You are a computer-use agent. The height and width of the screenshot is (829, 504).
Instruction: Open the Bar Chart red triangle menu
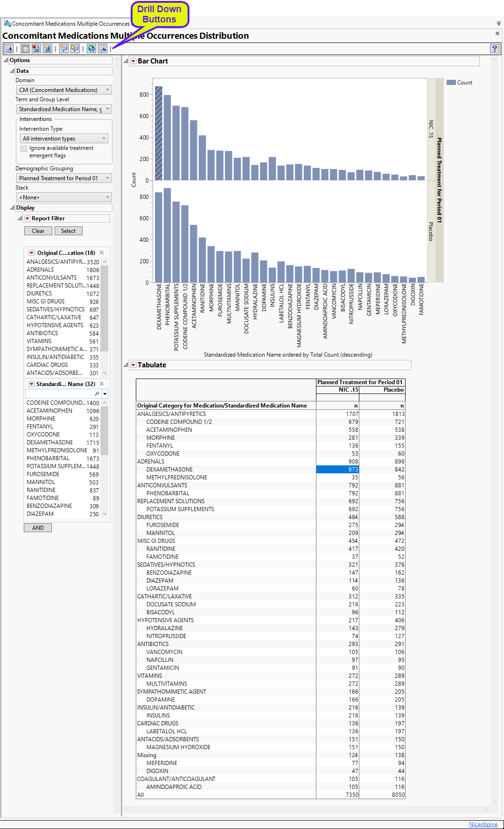133,61
